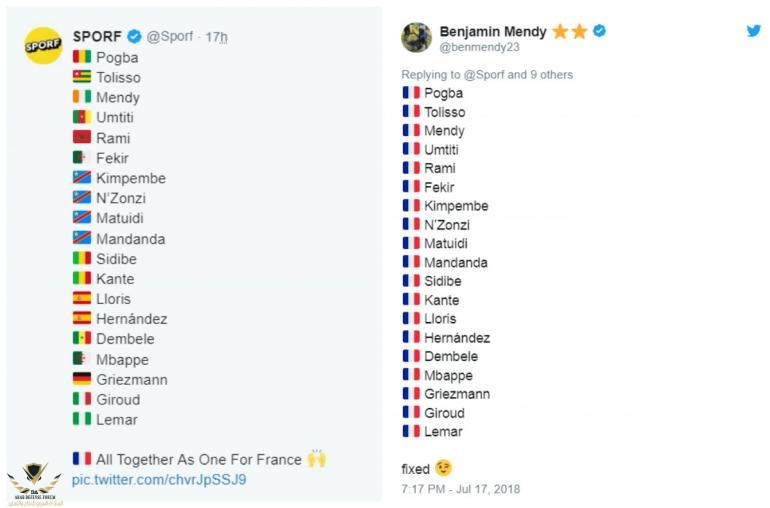Click the Twitter bird logo
770x508 pixels.
coord(753,31)
